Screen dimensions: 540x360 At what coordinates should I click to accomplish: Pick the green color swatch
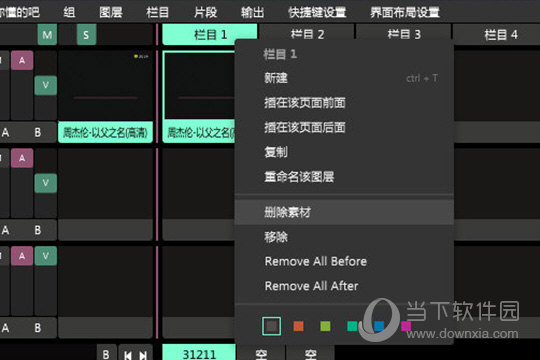coord(325,326)
